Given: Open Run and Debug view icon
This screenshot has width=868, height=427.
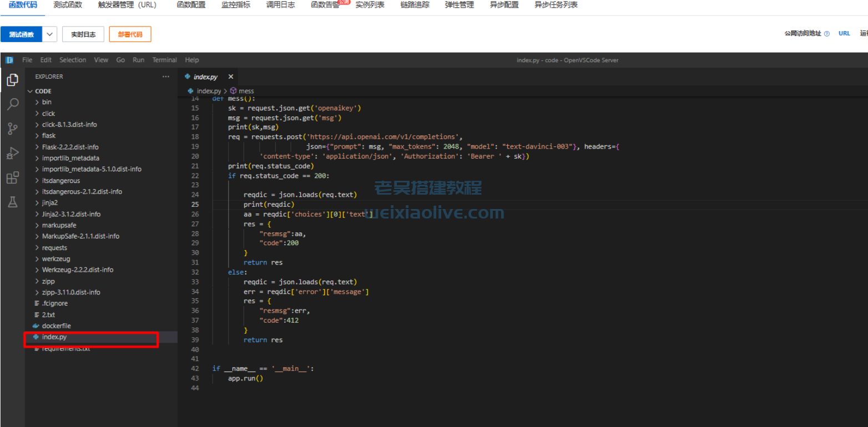Looking at the screenshot, I should point(12,153).
